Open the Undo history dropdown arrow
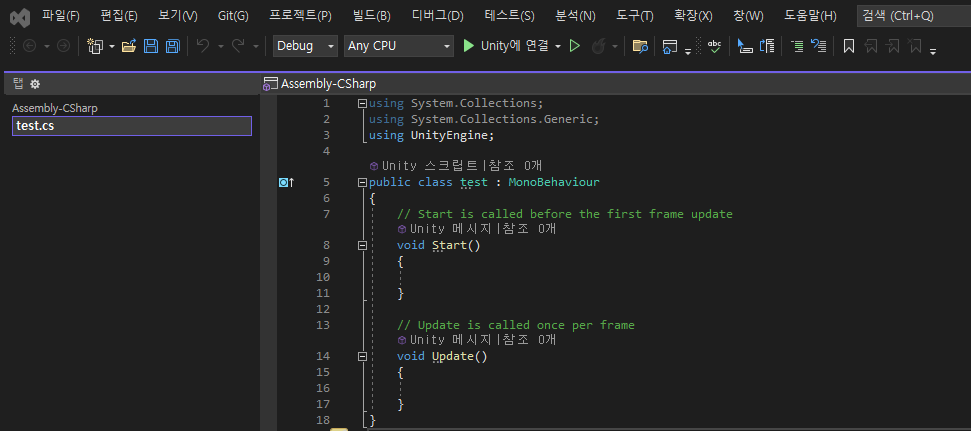The width and height of the screenshot is (971, 431). (220, 46)
